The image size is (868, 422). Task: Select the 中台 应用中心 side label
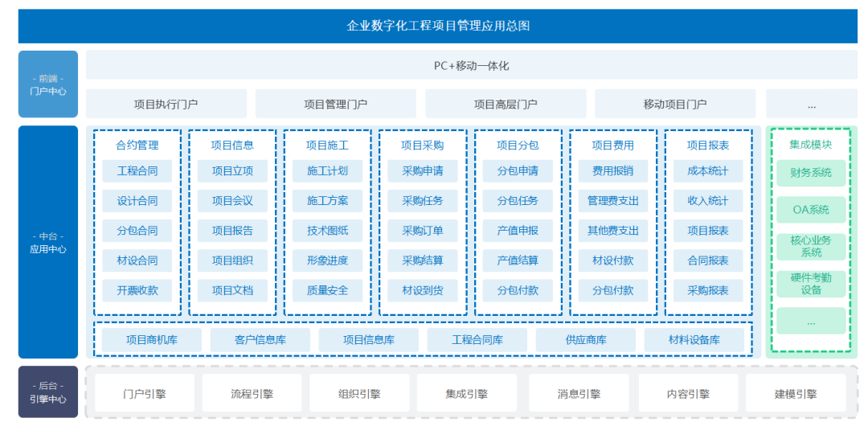[48, 243]
